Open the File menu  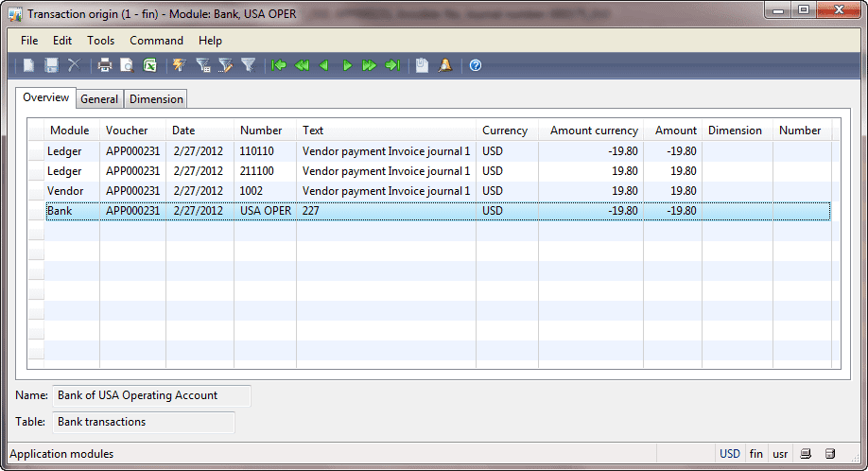(29, 41)
